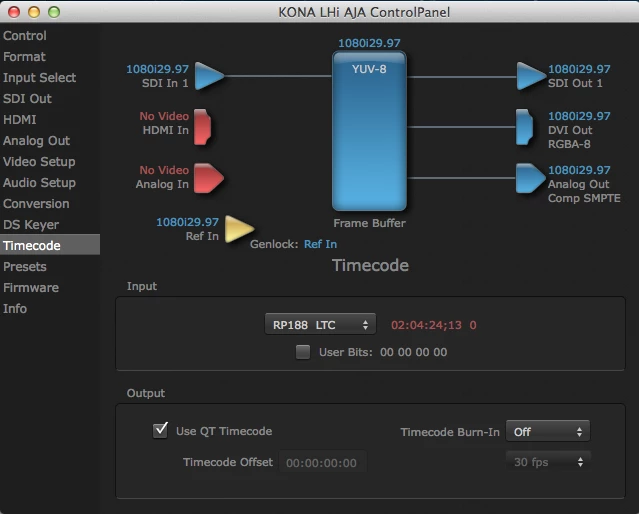The image size is (639, 514).
Task: Click the 1080i29.97 text above Ref In
Action: 187,222
